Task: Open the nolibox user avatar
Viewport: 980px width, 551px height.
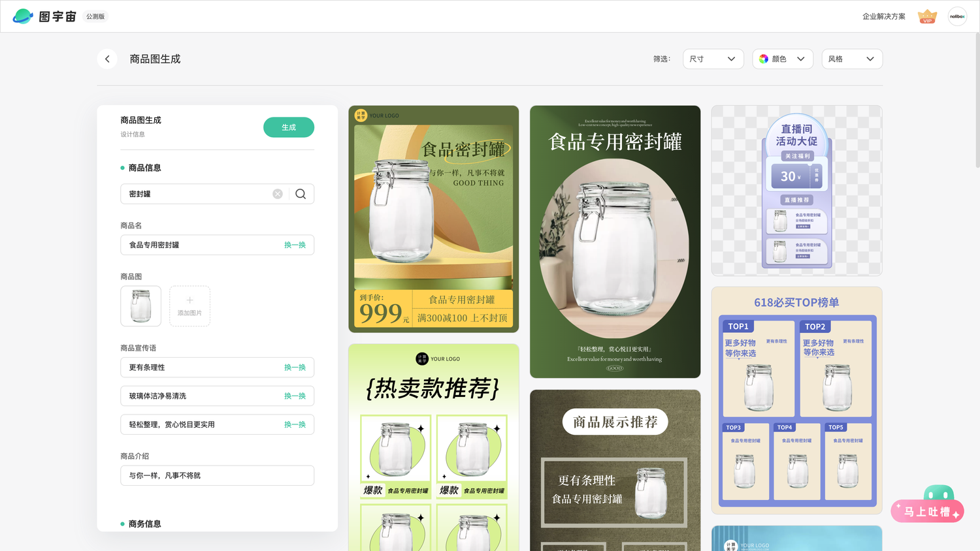Action: tap(957, 16)
